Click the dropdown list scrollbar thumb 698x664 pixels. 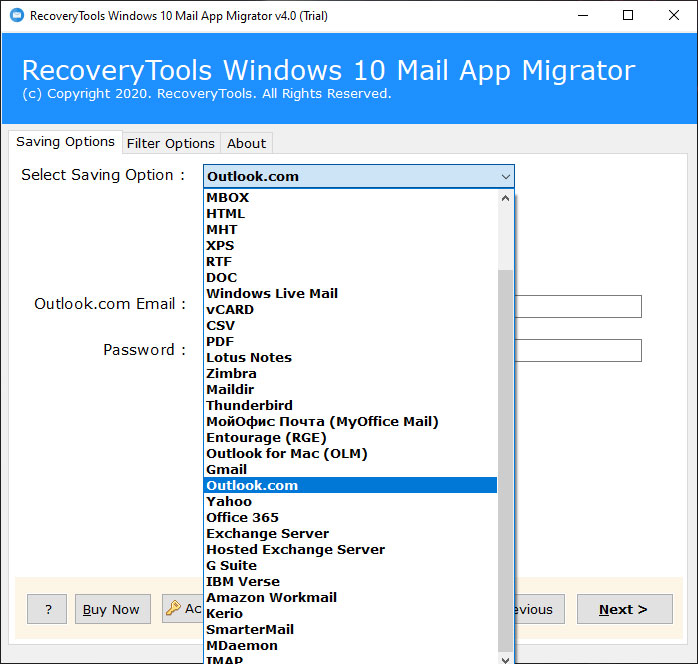pyautogui.click(x=505, y=460)
